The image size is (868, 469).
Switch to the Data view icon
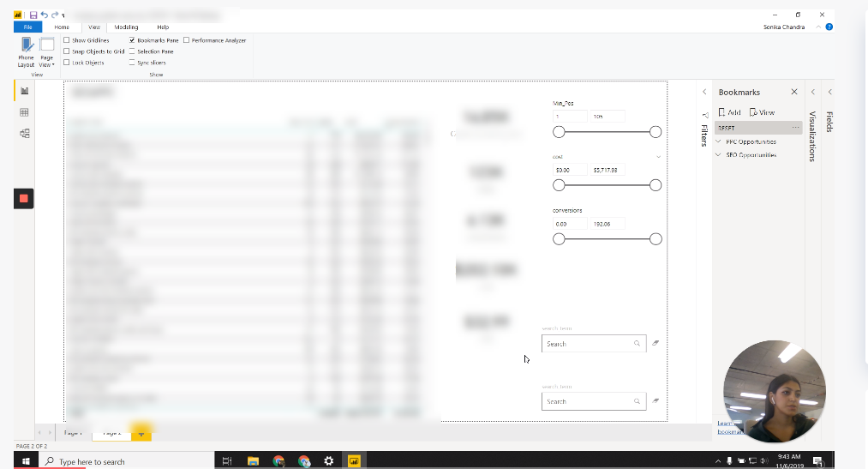tap(24, 112)
